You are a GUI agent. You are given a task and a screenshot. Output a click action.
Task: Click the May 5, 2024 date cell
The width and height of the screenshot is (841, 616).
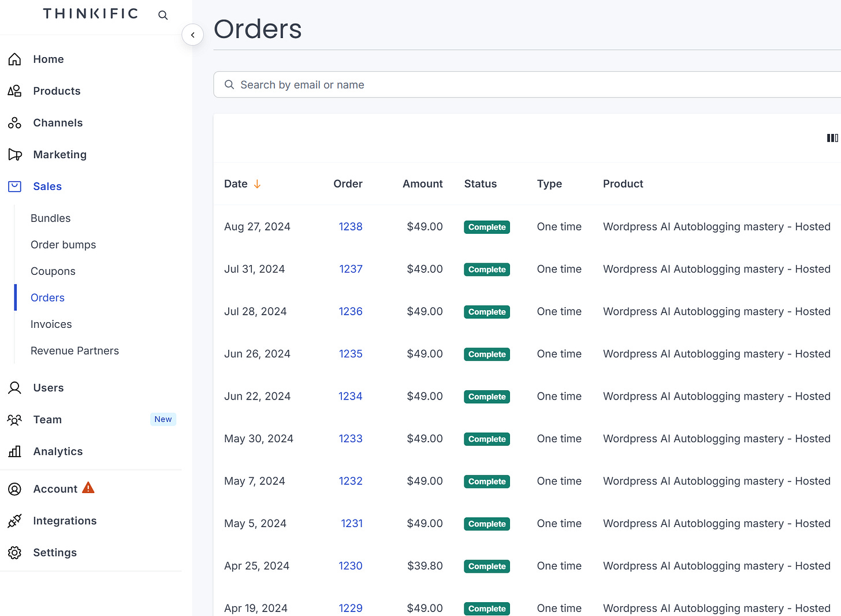click(255, 523)
